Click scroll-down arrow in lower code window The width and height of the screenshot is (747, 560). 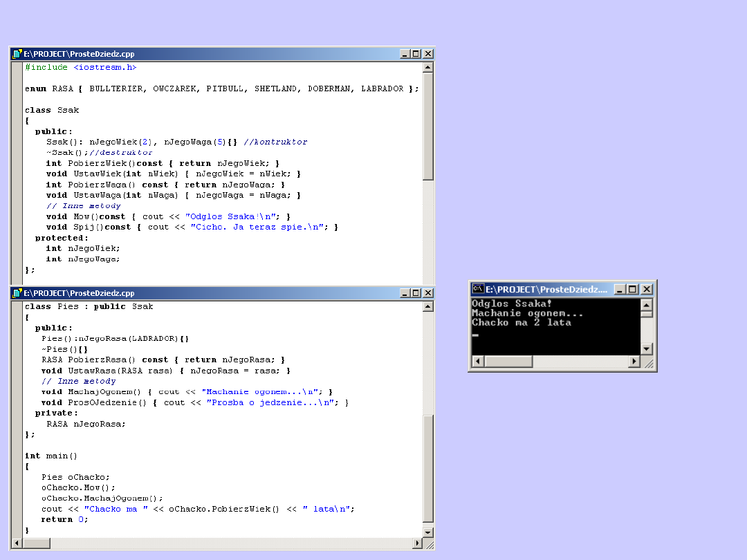point(428,532)
